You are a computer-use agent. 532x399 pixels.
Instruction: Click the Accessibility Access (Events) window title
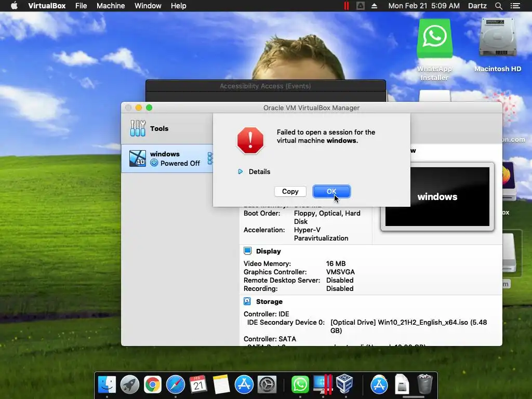[265, 86]
